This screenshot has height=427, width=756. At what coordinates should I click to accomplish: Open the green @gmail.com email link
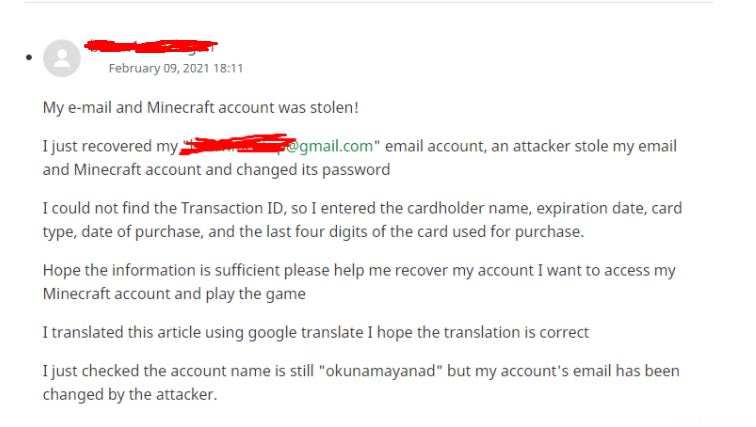pyautogui.click(x=329, y=146)
